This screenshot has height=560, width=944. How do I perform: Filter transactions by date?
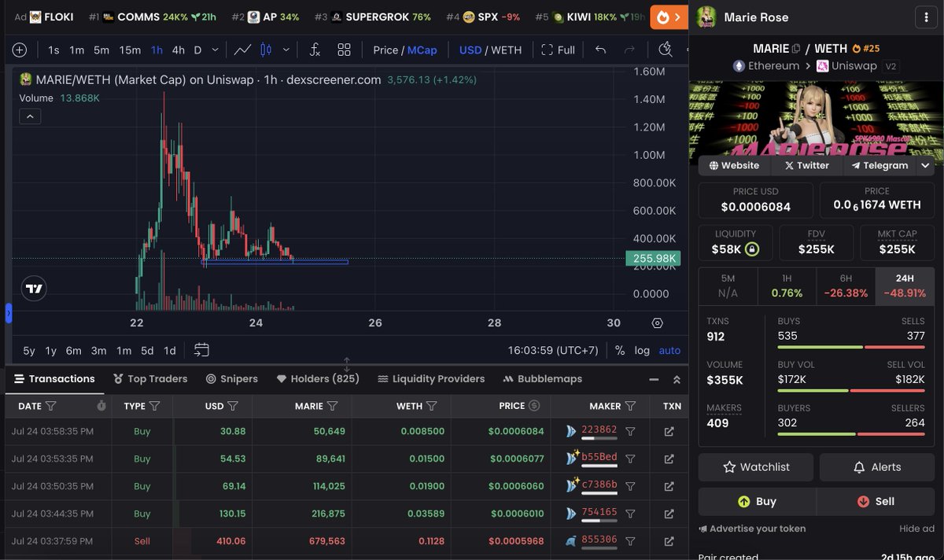tap(51, 406)
